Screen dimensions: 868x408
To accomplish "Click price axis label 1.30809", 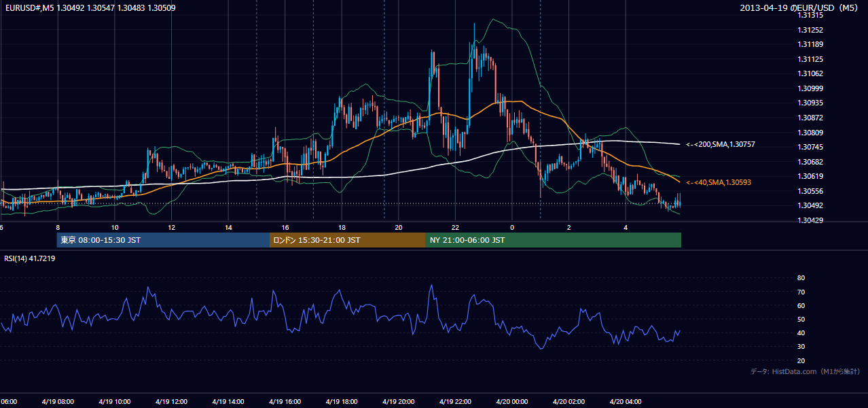I will [810, 133].
